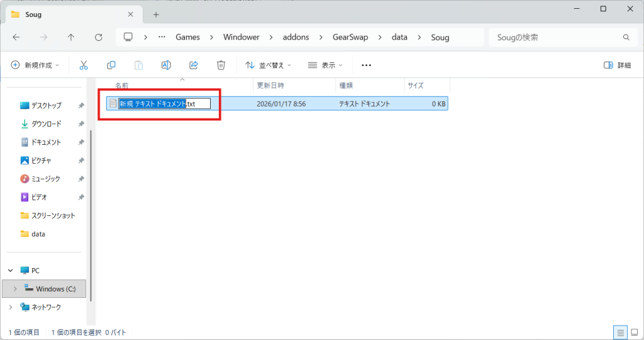The height and width of the screenshot is (340, 644).
Task: Switch to large thumbnails view in status bar
Action: click(x=634, y=332)
